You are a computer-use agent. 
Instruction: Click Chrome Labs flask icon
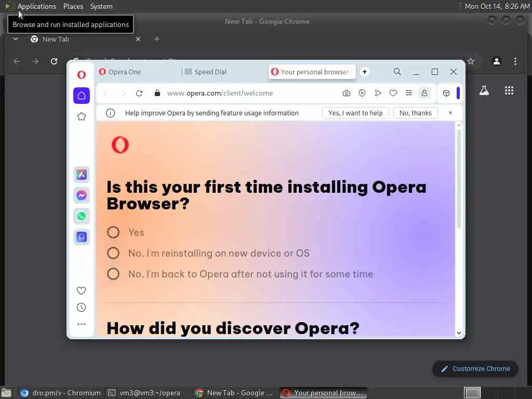pyautogui.click(x=484, y=90)
